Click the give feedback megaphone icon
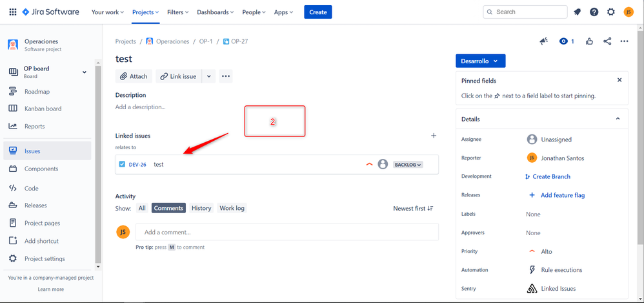This screenshot has height=303, width=644. coord(544,41)
